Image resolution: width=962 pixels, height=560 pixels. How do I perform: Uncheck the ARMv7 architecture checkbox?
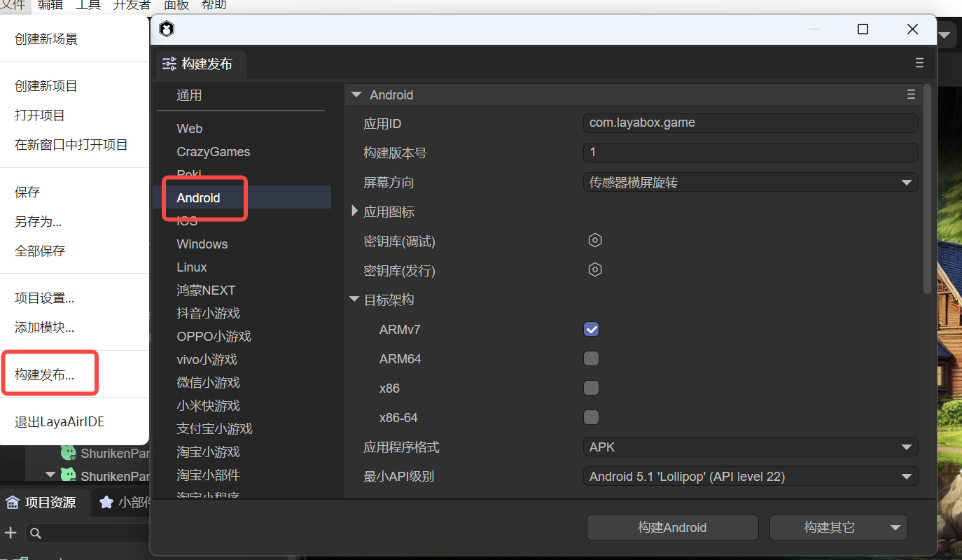pos(591,330)
